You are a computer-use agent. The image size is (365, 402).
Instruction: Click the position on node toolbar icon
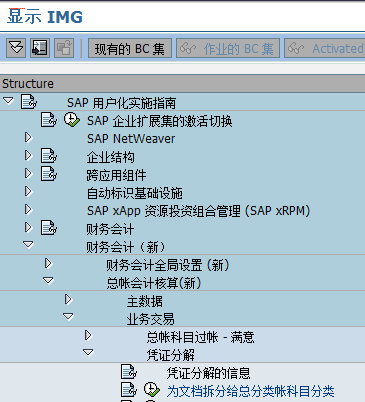[40, 48]
